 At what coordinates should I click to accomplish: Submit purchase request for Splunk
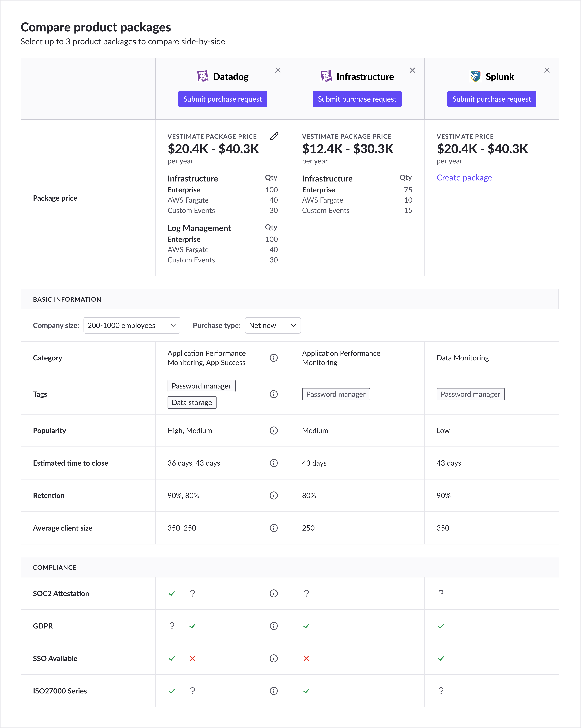tap(492, 99)
